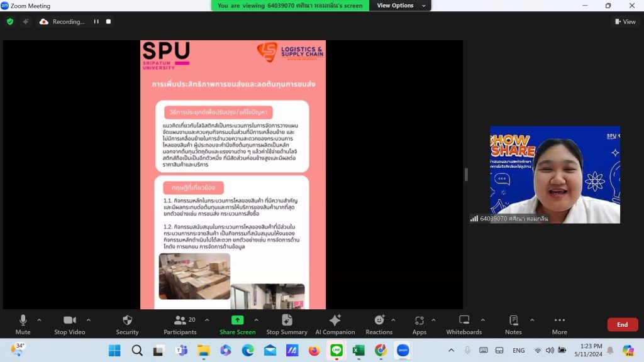
Task: Open Microsoft Teams from the taskbar
Action: coord(181,350)
